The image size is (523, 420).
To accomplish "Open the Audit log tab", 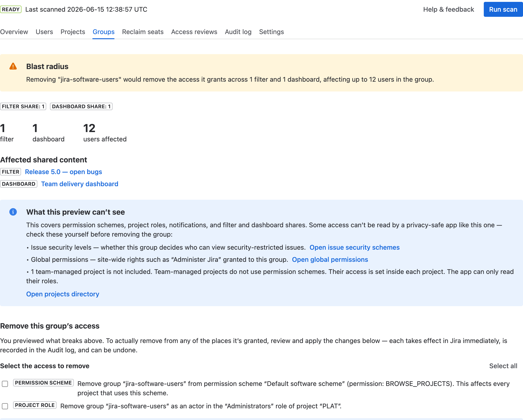I will 238,32.
